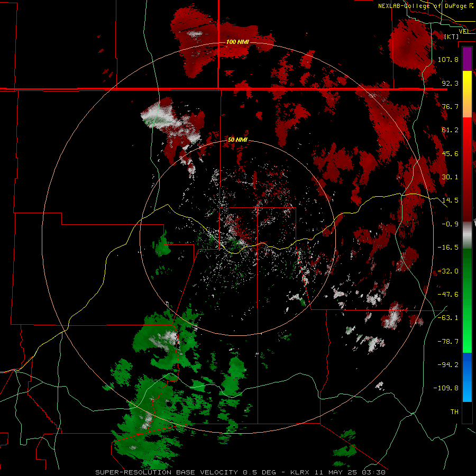Click the [KT] units label
Image resolution: width=476 pixels, height=476 pixels.
tap(452, 36)
